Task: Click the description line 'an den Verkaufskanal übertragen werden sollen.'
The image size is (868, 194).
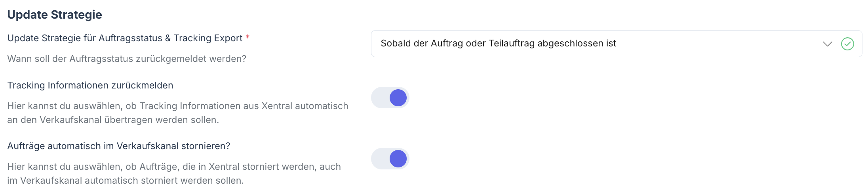Action: click(113, 120)
